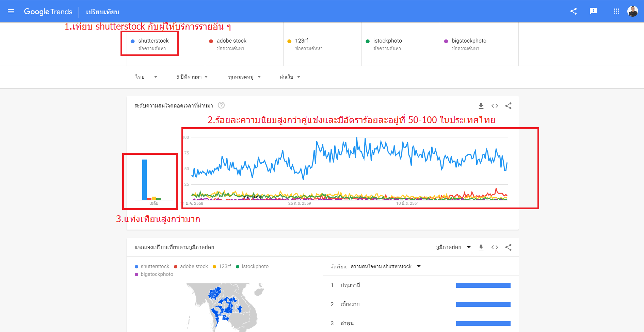Image resolution: width=644 pixels, height=332 pixels.
Task: Click shutterstock in the map legend
Action: [x=152, y=266]
